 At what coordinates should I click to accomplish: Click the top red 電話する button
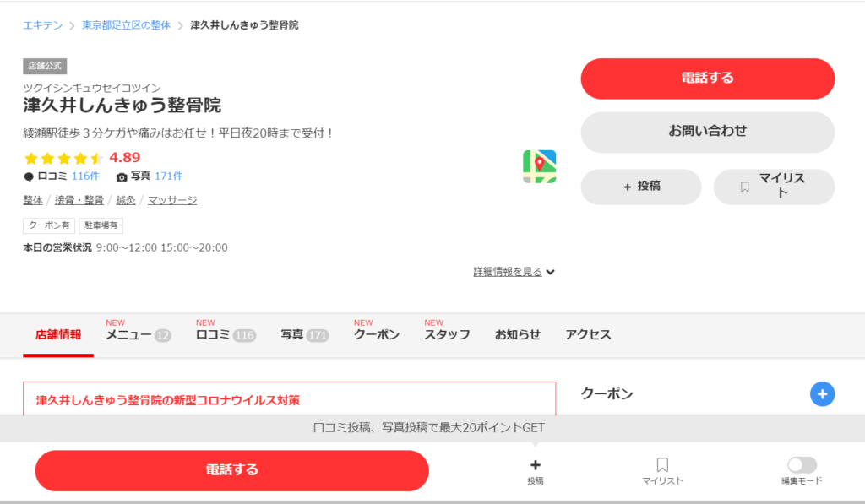pyautogui.click(x=707, y=79)
